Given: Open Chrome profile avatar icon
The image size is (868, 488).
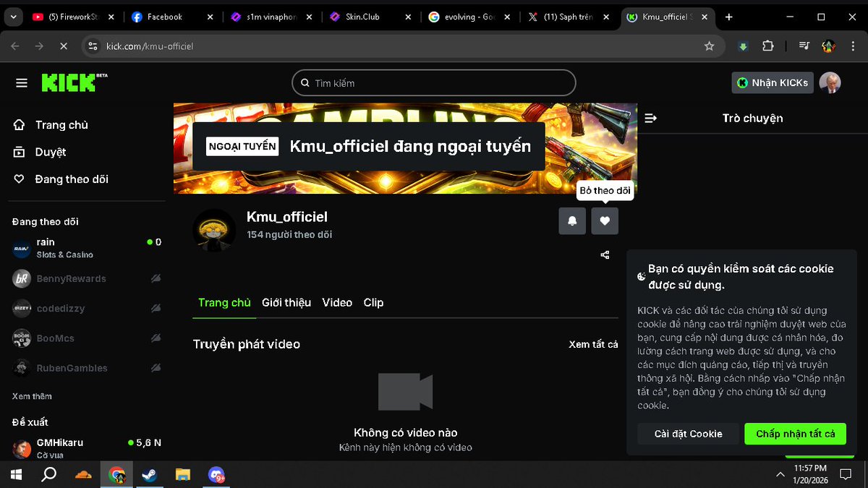Looking at the screenshot, I should pyautogui.click(x=828, y=46).
